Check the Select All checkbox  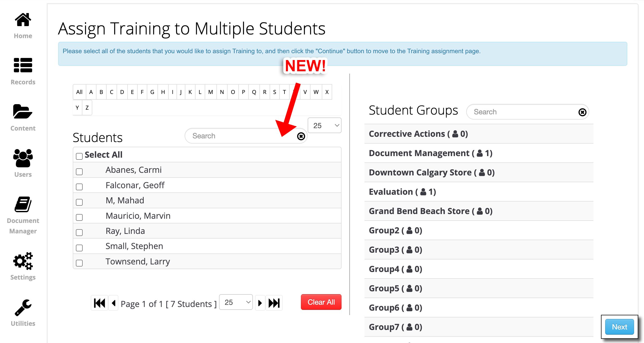tap(79, 156)
